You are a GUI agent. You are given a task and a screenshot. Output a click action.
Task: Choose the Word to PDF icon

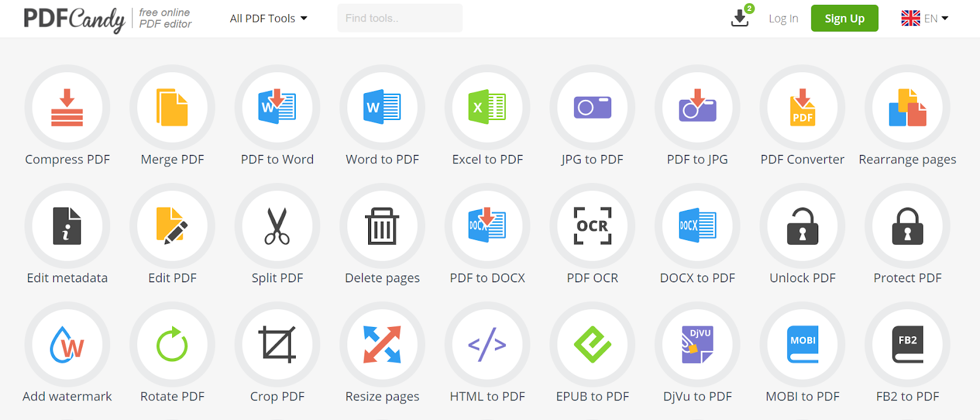click(x=382, y=107)
